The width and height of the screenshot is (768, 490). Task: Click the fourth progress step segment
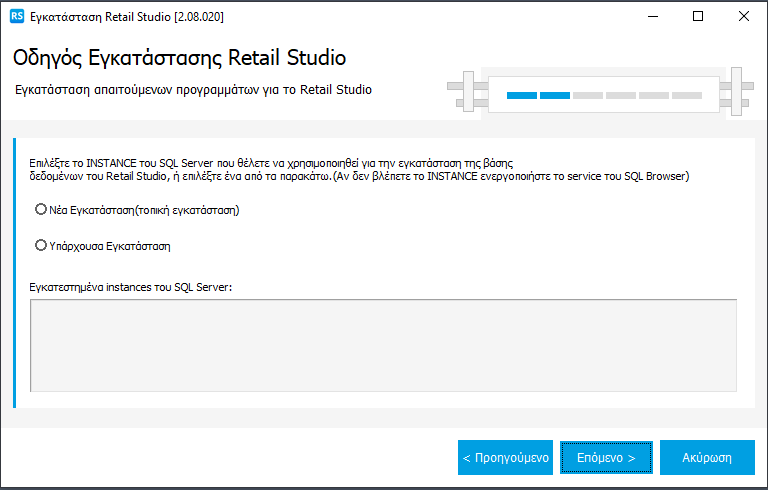coord(621,96)
